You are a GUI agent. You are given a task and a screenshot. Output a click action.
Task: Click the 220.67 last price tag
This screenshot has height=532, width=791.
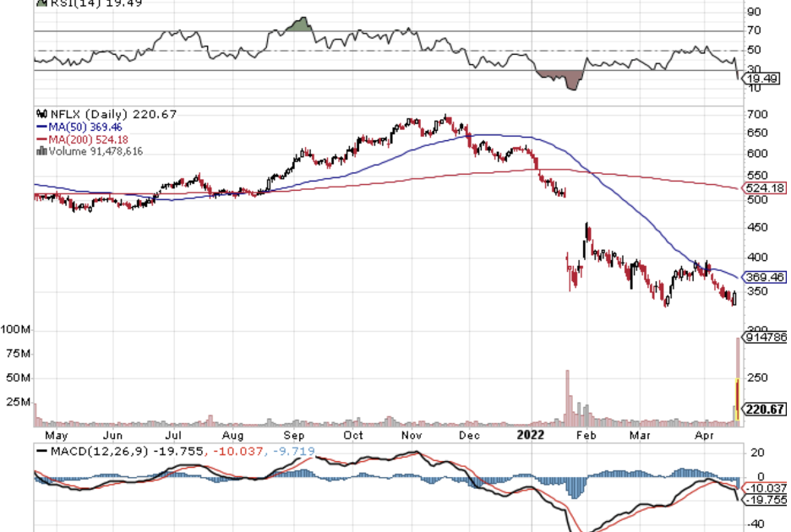pos(765,410)
